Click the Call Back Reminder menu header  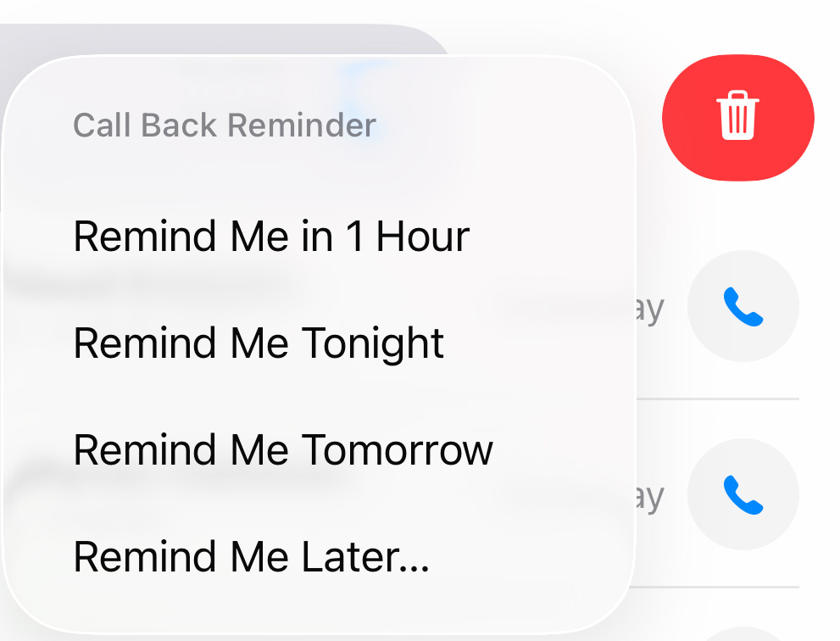coord(225,125)
